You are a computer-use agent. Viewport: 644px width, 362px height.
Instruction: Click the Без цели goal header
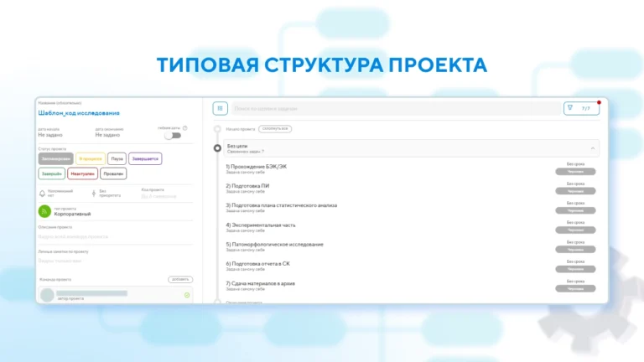point(412,148)
